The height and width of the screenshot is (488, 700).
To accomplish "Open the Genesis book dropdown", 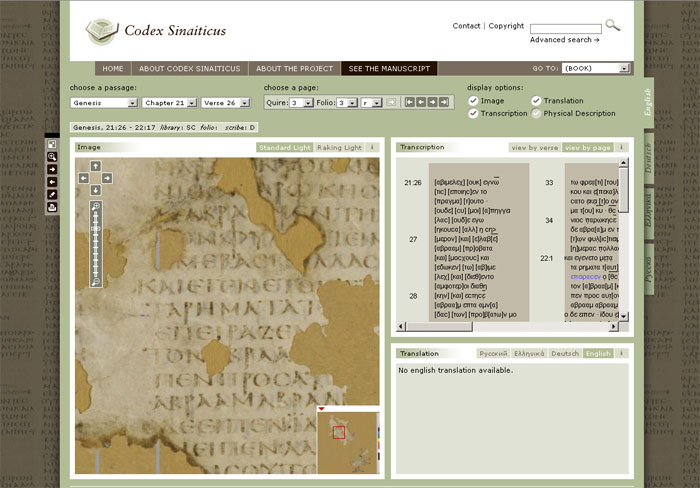I will point(104,102).
